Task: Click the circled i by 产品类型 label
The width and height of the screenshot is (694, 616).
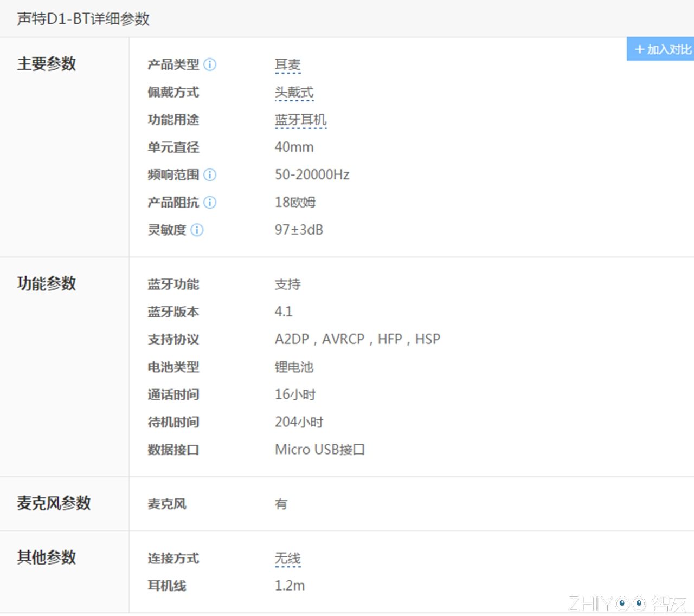Action: pyautogui.click(x=210, y=64)
